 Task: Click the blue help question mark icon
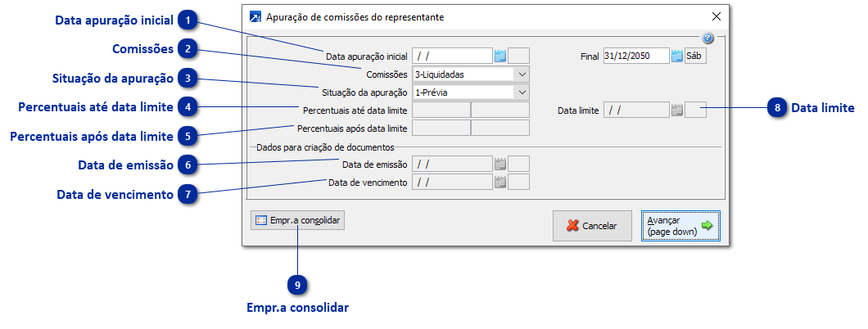point(708,38)
